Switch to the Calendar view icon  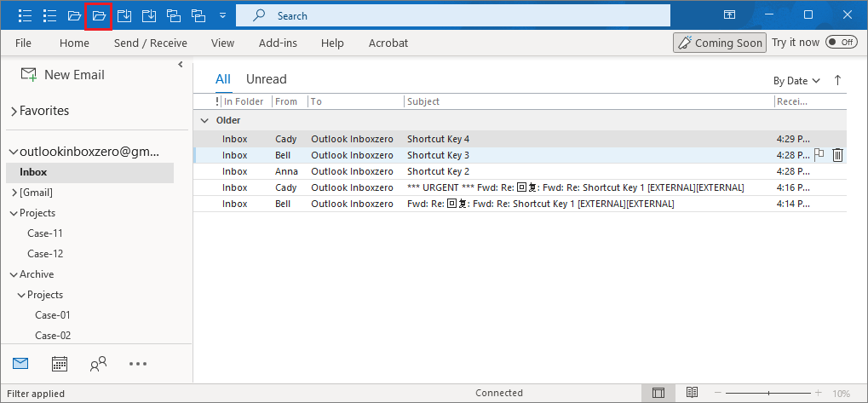(x=60, y=364)
